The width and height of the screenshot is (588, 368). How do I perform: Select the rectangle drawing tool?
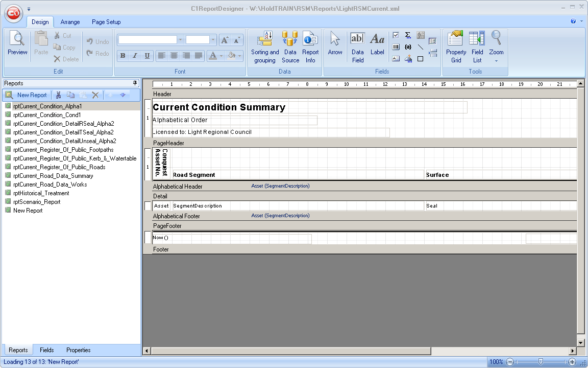(x=421, y=59)
